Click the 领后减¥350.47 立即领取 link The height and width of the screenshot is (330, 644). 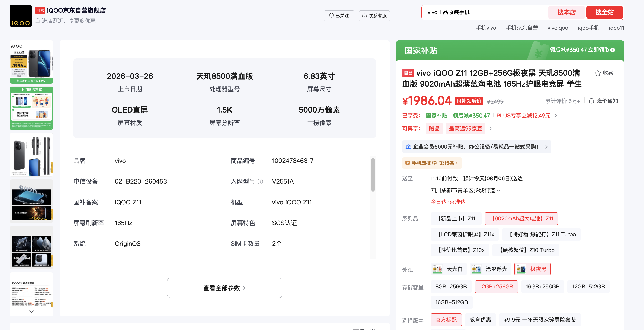tap(582, 50)
